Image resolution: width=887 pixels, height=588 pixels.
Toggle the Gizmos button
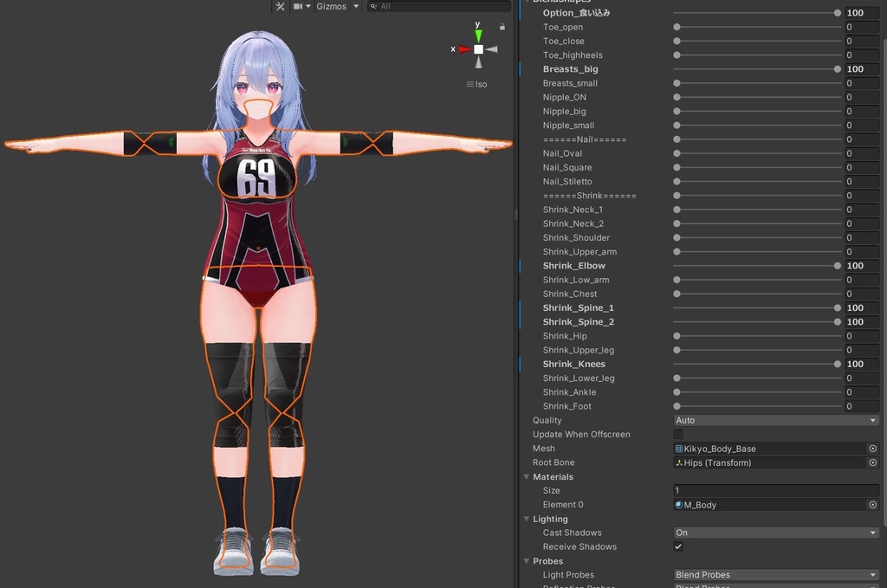click(332, 6)
